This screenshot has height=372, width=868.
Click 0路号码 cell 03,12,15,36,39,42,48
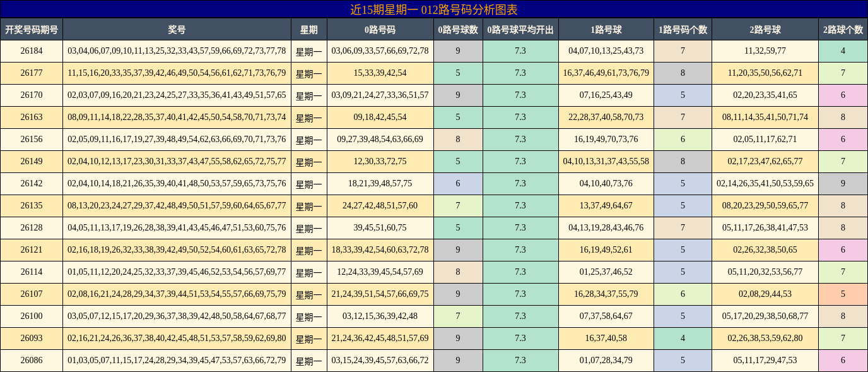click(380, 316)
